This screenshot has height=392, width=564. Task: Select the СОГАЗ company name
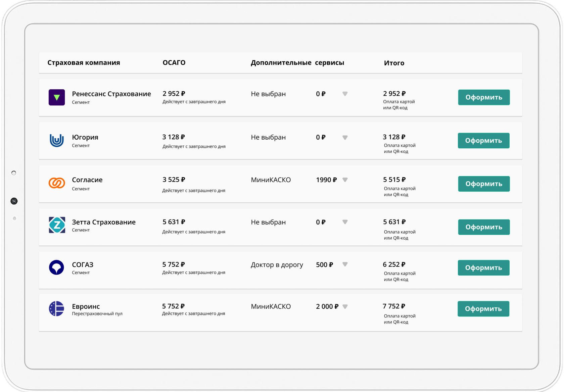pyautogui.click(x=83, y=265)
